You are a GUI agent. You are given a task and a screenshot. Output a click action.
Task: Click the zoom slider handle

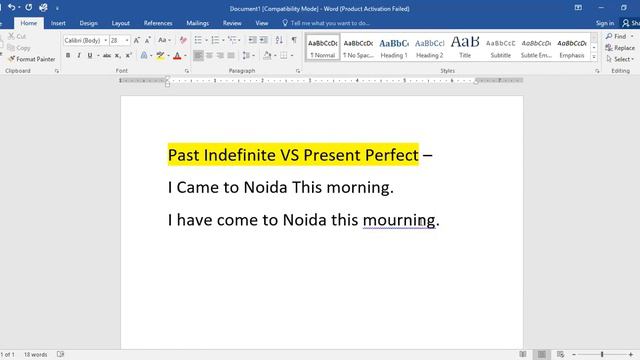[602, 355]
